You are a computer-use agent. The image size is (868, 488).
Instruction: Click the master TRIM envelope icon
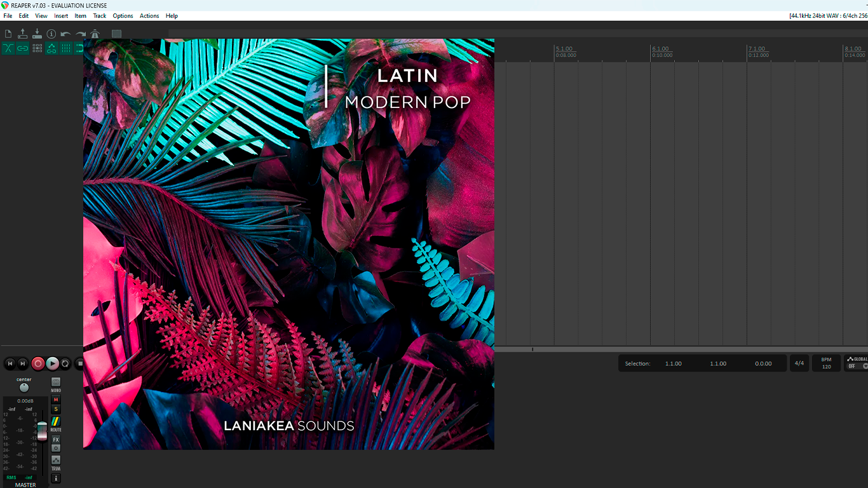click(56, 459)
